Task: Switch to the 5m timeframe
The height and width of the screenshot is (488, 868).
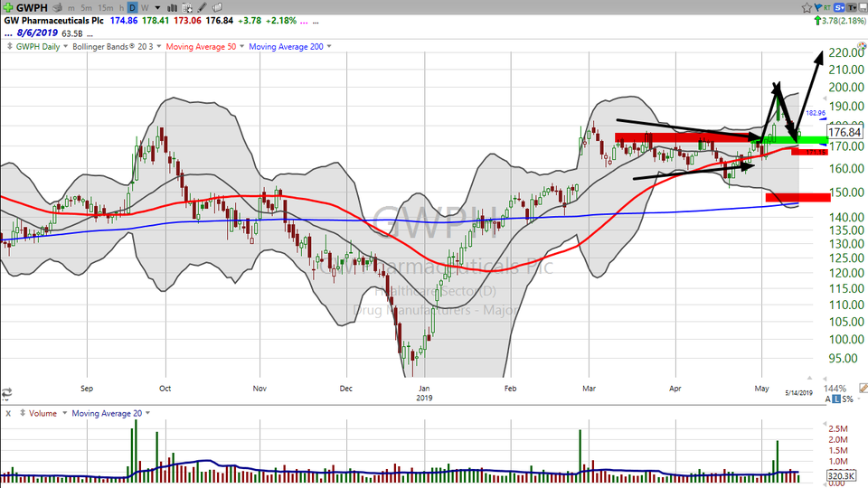Action: click(87, 8)
